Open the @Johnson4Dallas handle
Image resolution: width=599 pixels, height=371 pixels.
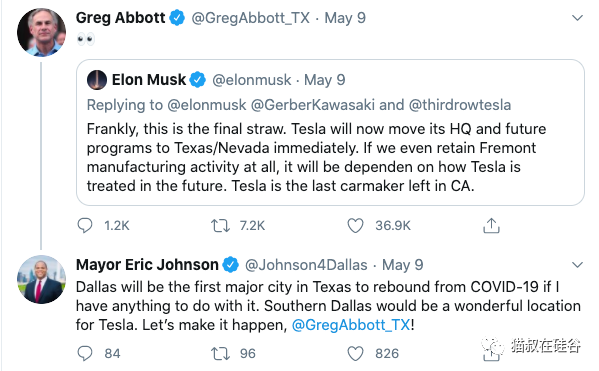coord(306,265)
